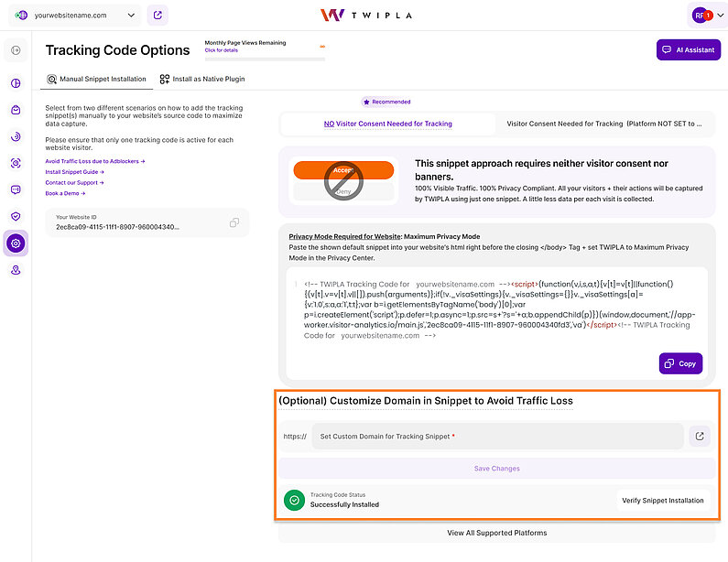The width and height of the screenshot is (728, 562).
Task: Click 'Click for details' under page views
Action: [222, 50]
